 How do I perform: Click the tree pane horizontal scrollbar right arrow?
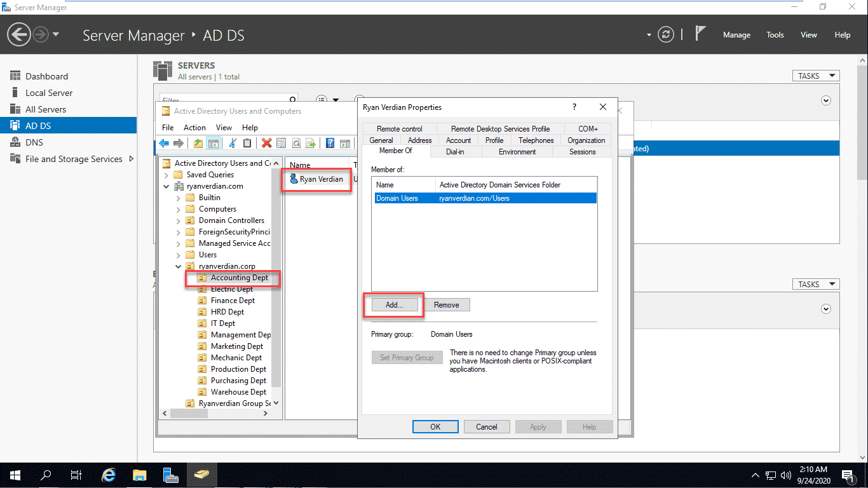tap(266, 413)
